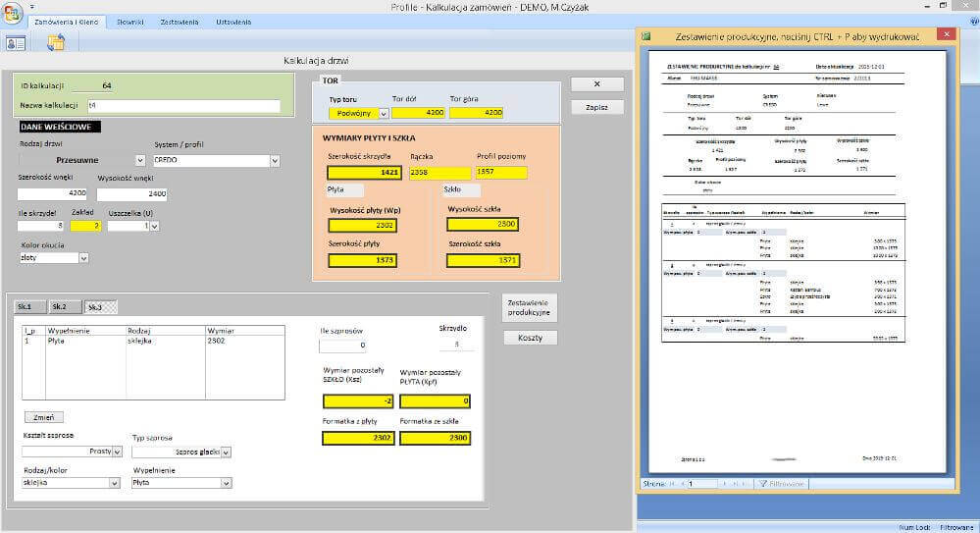
Task: Expand the Typ toru dropdown
Action: point(384,114)
